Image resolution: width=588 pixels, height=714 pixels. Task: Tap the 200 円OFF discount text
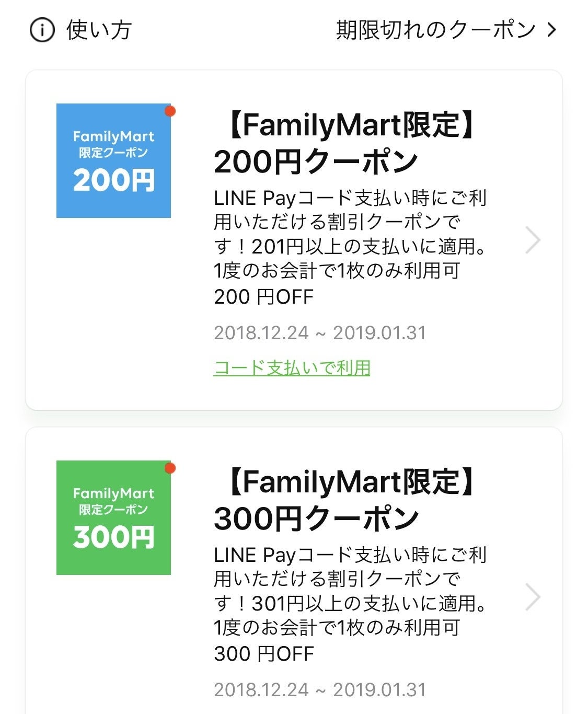(263, 297)
